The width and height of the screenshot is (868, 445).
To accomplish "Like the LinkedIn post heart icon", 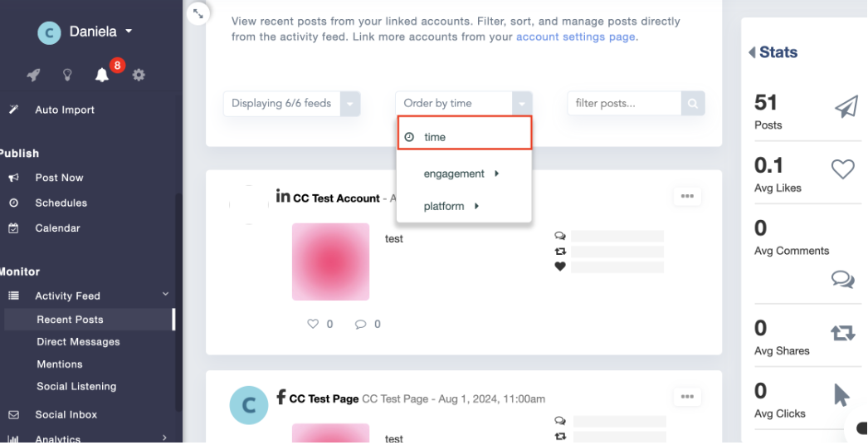I will tap(313, 324).
